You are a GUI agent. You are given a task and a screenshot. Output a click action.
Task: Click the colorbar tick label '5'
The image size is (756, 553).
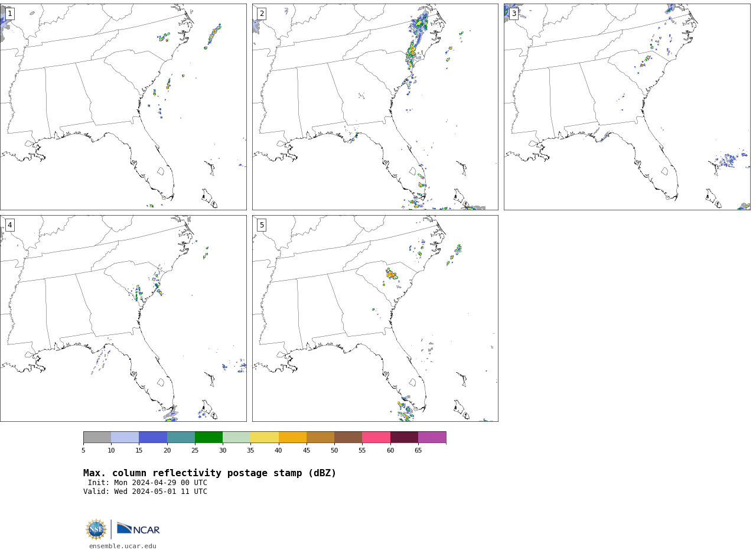point(83,451)
